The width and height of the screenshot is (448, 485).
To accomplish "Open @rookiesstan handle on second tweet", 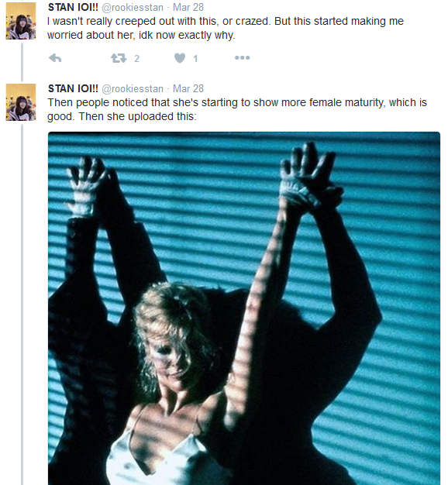I will click(133, 89).
